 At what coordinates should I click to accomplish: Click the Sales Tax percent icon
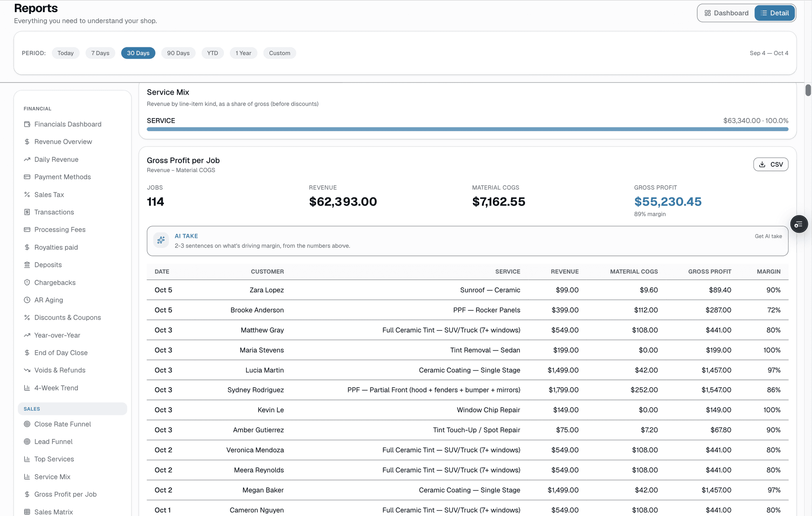click(x=27, y=194)
